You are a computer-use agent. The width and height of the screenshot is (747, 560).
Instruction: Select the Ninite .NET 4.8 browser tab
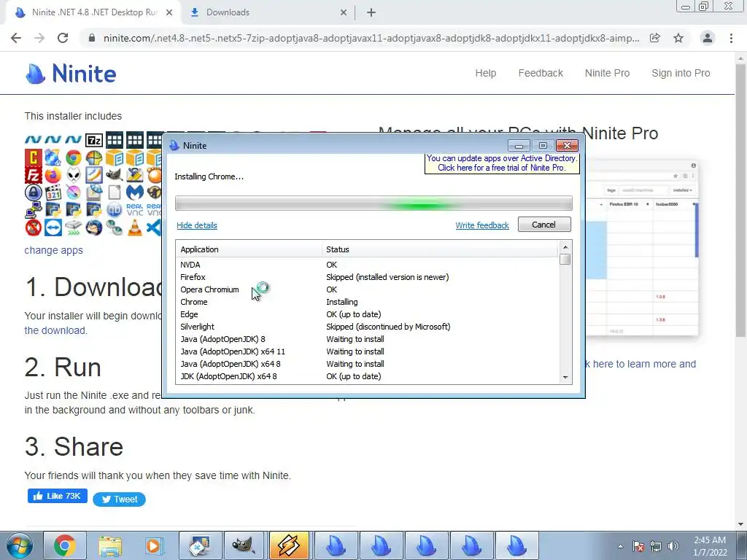click(93, 12)
